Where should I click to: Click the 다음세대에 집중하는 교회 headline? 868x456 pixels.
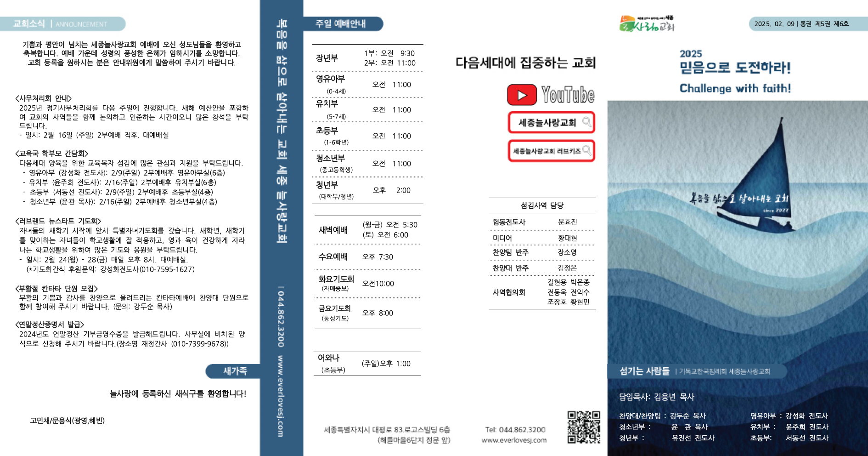(525, 63)
